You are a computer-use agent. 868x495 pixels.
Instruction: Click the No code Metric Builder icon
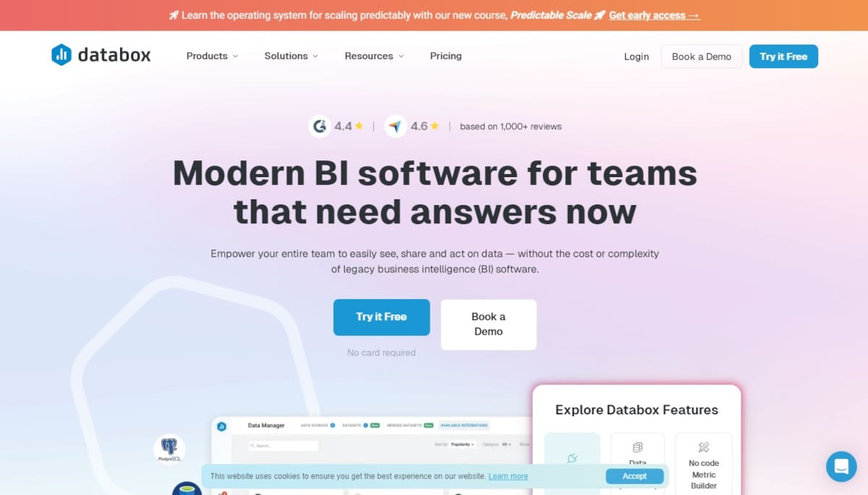pyautogui.click(x=703, y=448)
